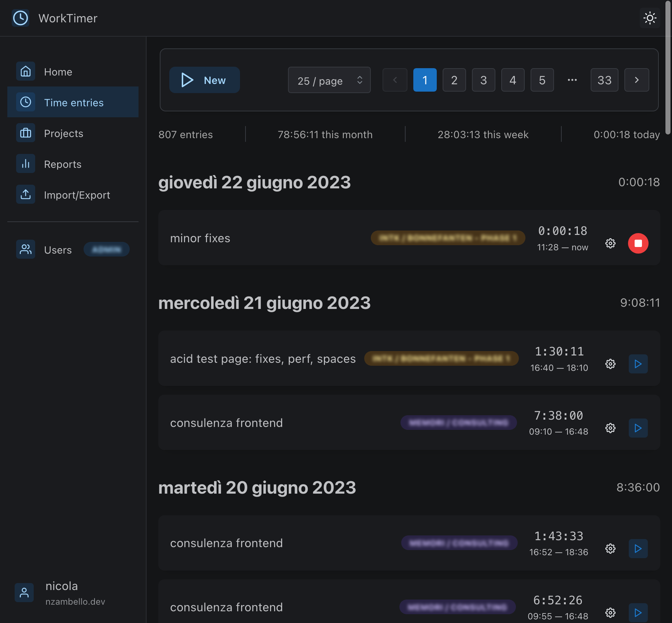The width and height of the screenshot is (672, 623).
Task: Stop the running 'minor fixes' timer
Action: (638, 243)
